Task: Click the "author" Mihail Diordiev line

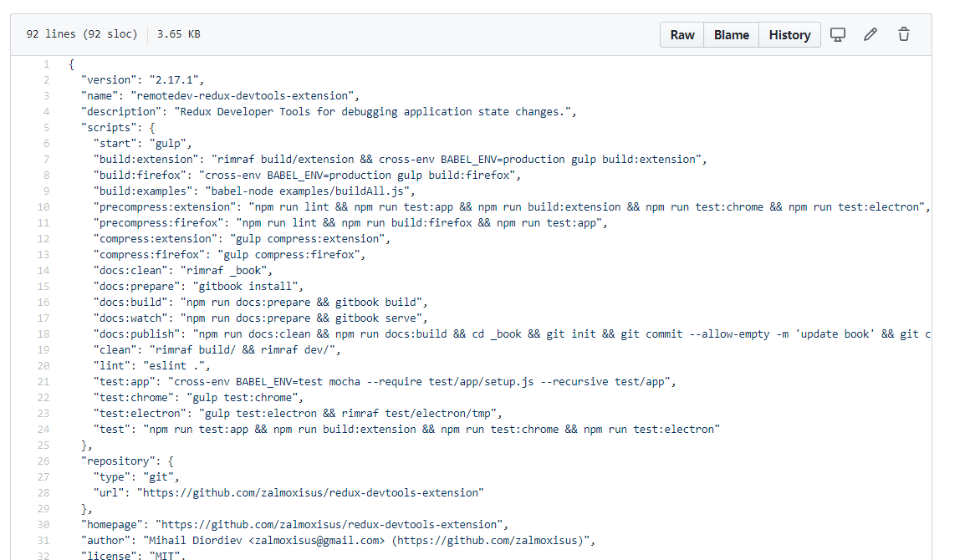Action: pyautogui.click(x=338, y=541)
